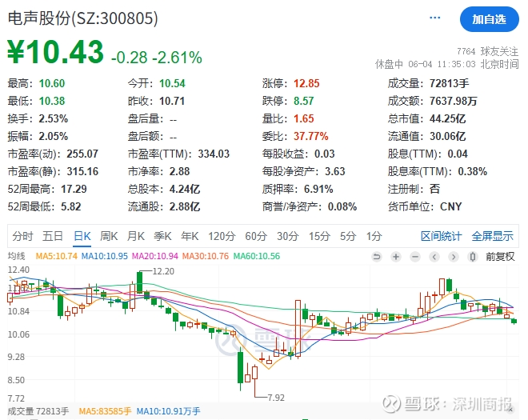
Task: Click the 质押率 value 6.91%
Action: (318, 189)
